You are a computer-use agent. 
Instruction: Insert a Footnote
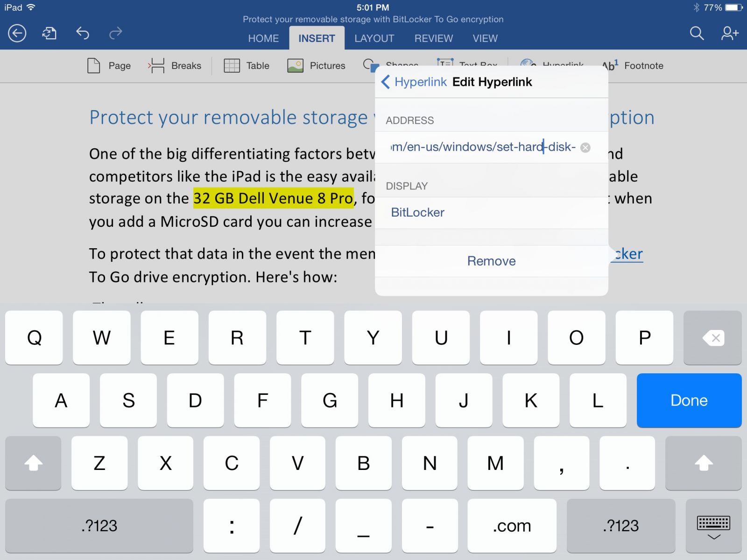tap(633, 66)
